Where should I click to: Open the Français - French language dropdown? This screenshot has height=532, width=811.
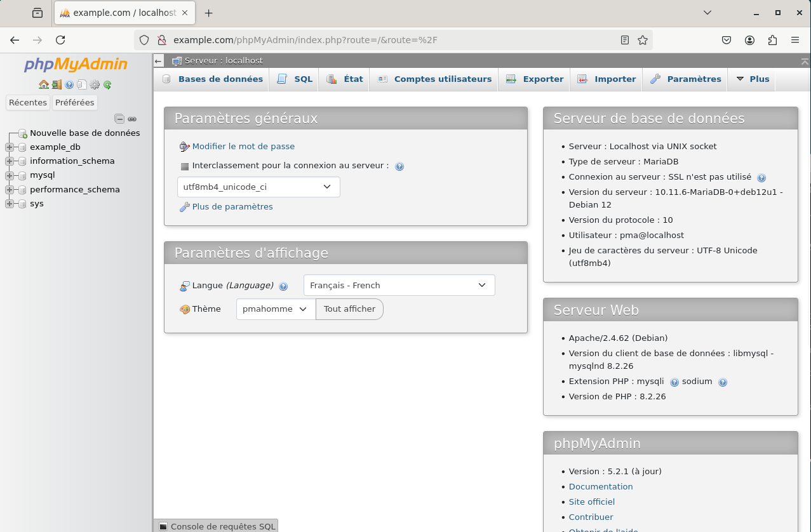pyautogui.click(x=399, y=286)
